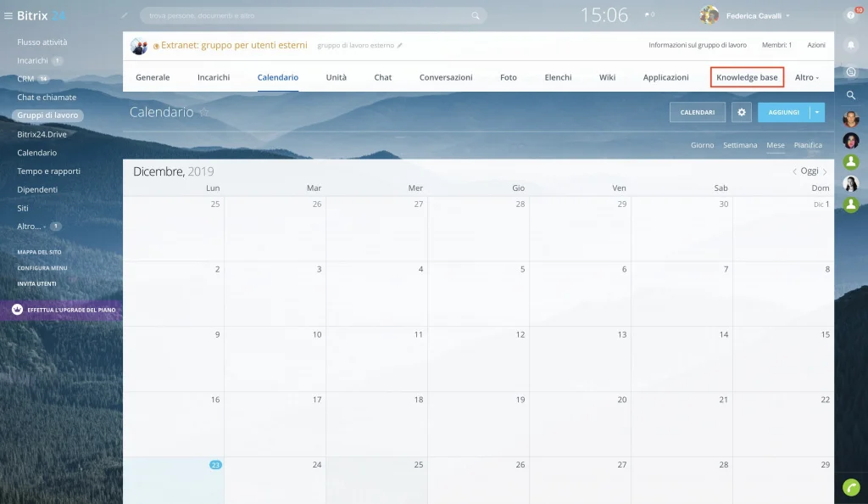
Task: Add Calendario page to favorites star
Action: coord(204,112)
